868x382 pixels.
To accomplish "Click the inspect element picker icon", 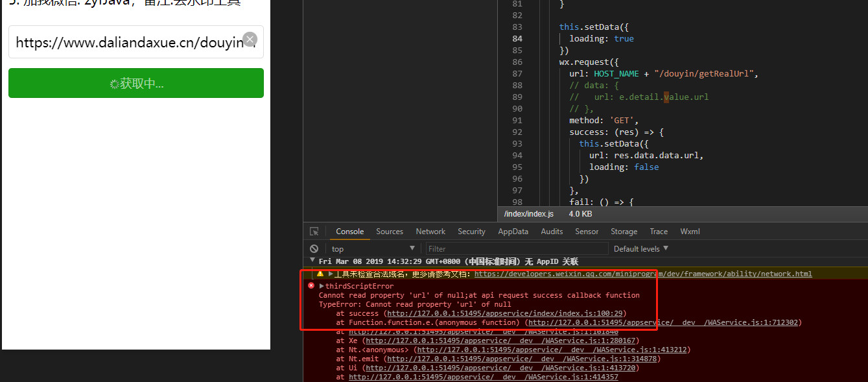I will coord(314,232).
